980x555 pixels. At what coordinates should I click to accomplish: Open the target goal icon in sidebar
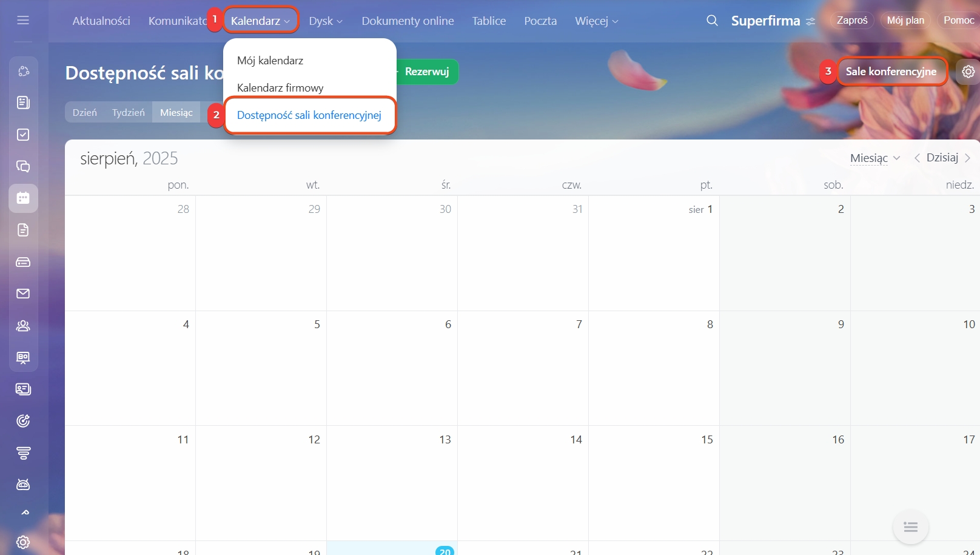(x=23, y=421)
